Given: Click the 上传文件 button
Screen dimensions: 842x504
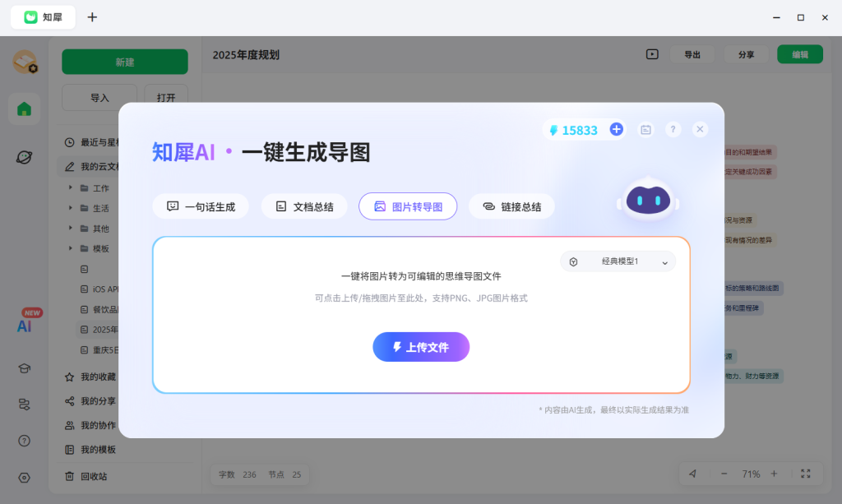Looking at the screenshot, I should [421, 347].
